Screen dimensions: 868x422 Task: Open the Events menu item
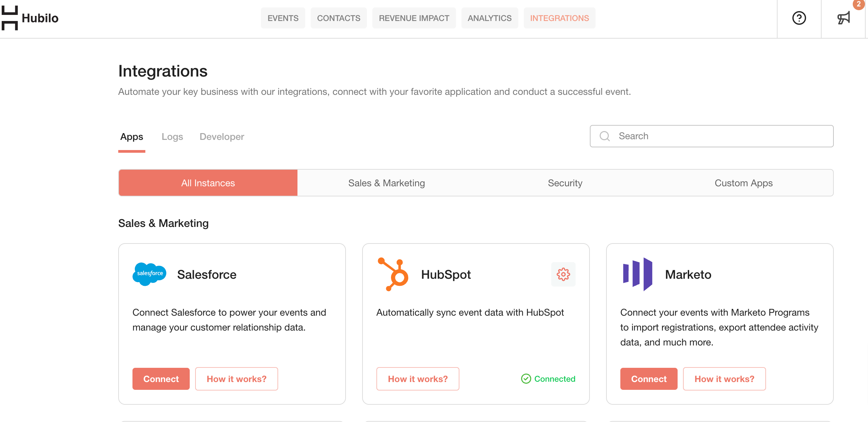click(x=283, y=18)
